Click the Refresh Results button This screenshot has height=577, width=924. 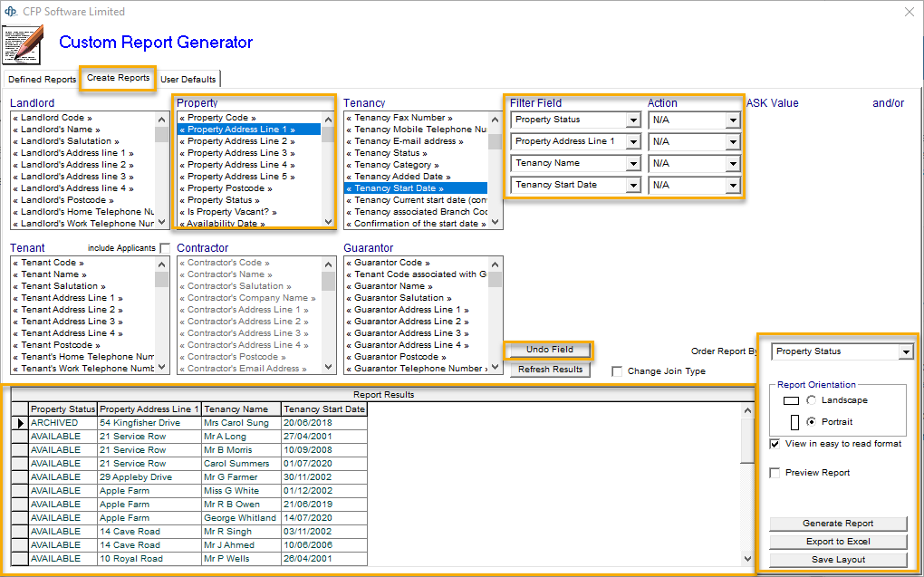pos(550,370)
